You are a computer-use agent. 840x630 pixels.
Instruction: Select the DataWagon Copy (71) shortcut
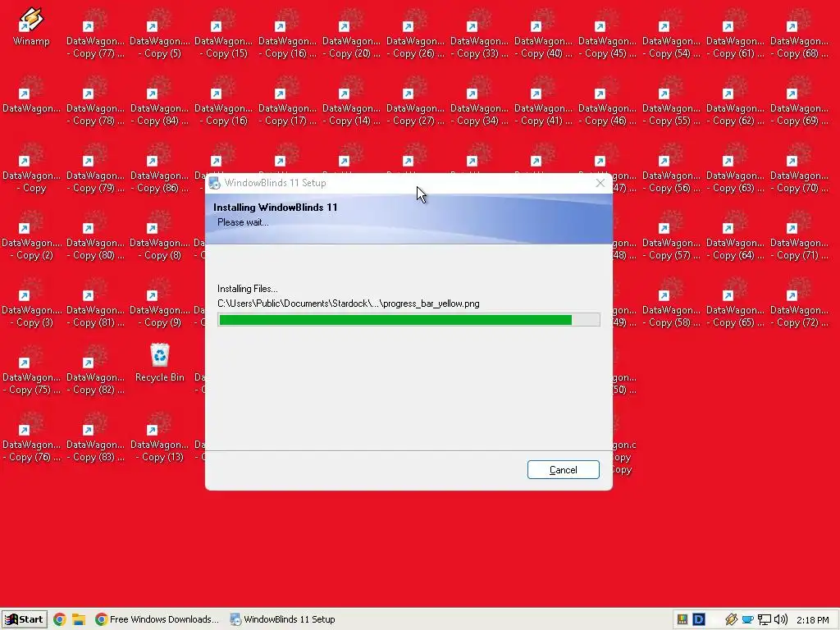pos(800,236)
